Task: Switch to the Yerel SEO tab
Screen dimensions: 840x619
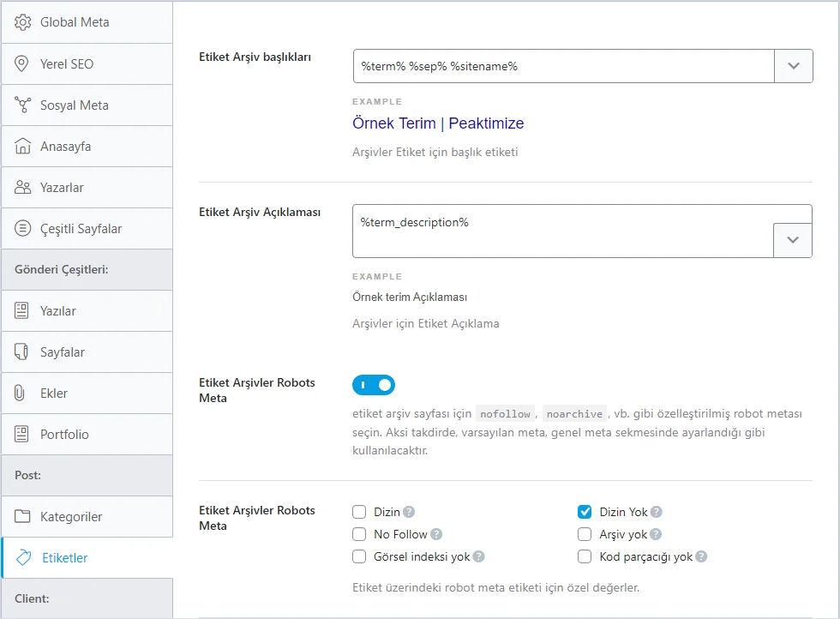Action: [x=87, y=63]
